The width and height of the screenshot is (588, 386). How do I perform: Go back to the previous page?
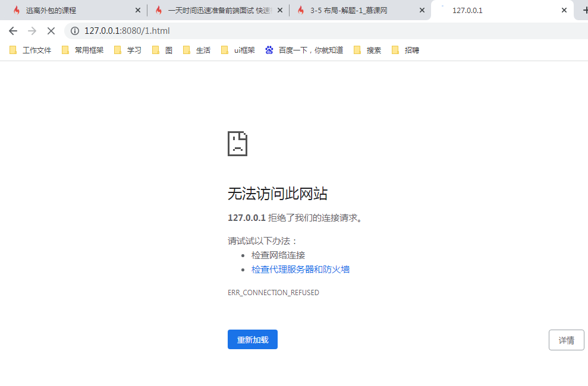tap(12, 30)
